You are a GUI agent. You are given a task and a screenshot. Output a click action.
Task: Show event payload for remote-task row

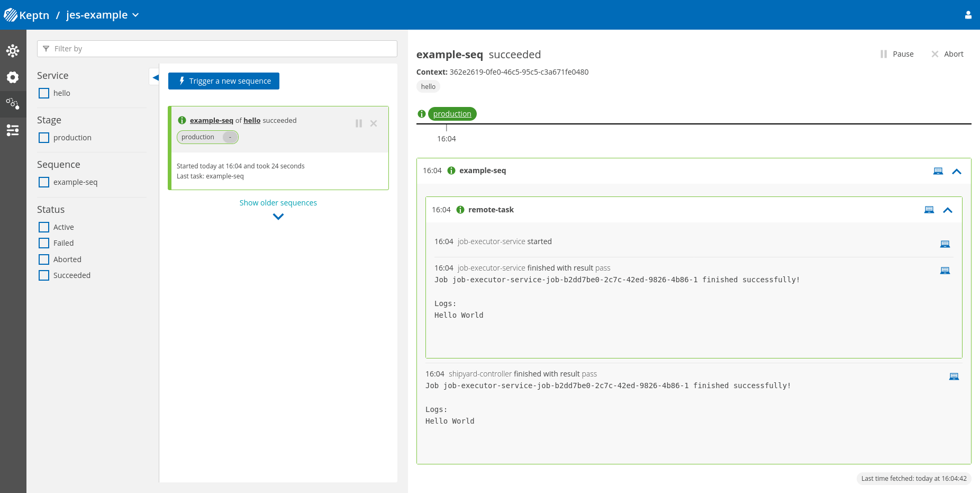[x=929, y=210]
